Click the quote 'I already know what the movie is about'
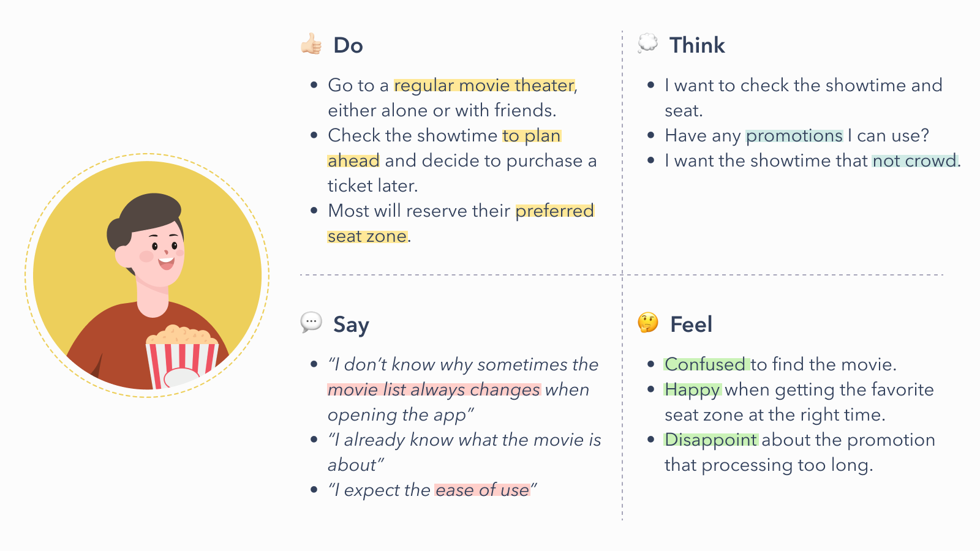Image resolution: width=980 pixels, height=551 pixels. tap(464, 452)
